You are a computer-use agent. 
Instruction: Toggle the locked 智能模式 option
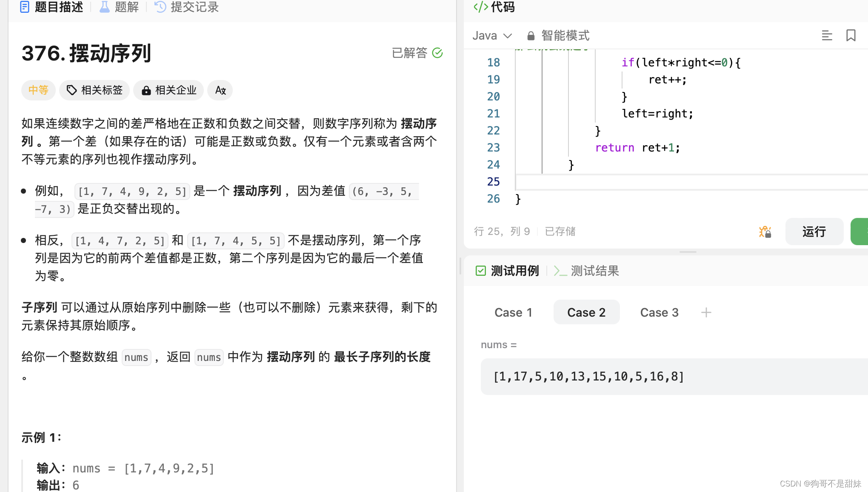[558, 36]
